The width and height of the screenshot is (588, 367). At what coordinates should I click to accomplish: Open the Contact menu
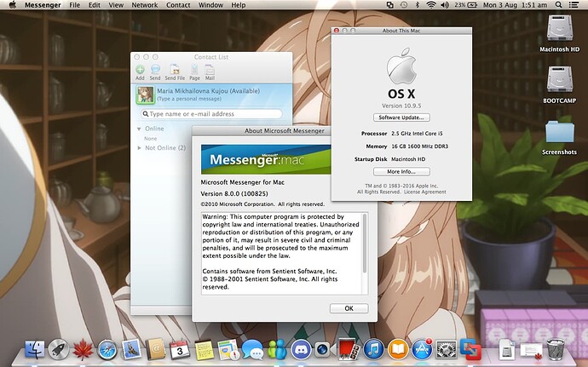[178, 5]
